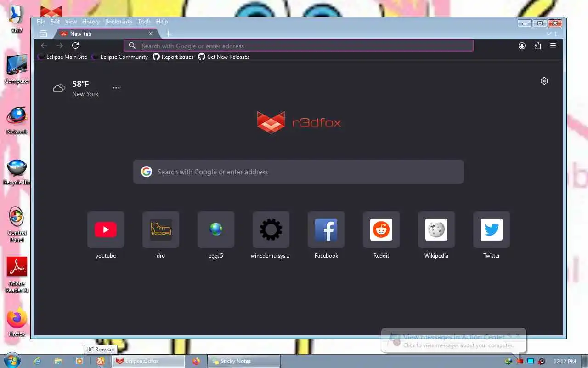Click the Firefox taskbar icon
The height and width of the screenshot is (368, 588).
[x=196, y=361]
